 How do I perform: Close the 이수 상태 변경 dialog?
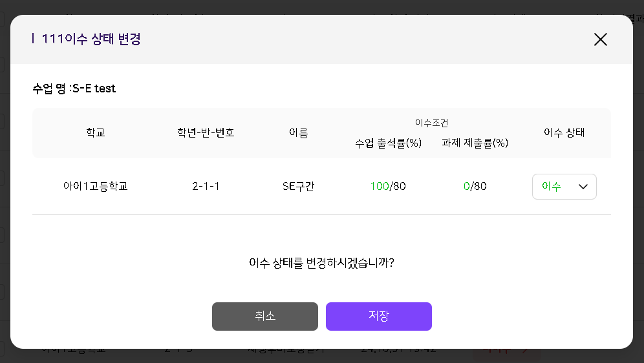pos(600,39)
